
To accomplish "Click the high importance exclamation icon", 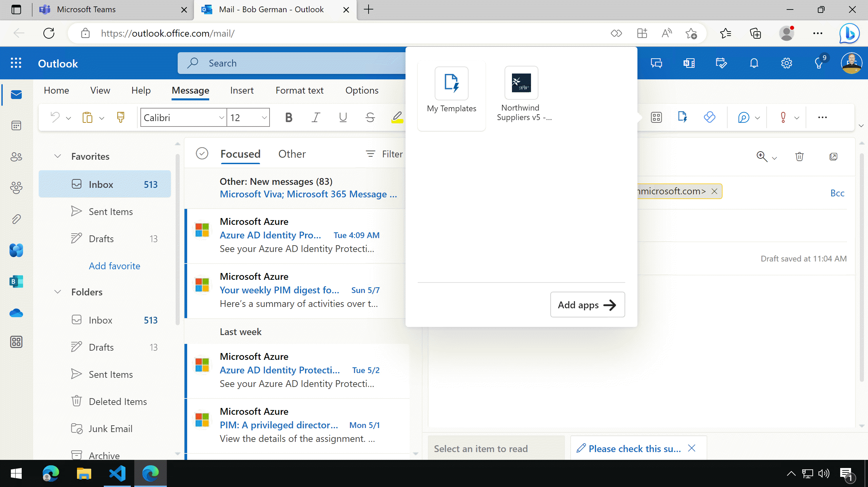I will pyautogui.click(x=783, y=117).
